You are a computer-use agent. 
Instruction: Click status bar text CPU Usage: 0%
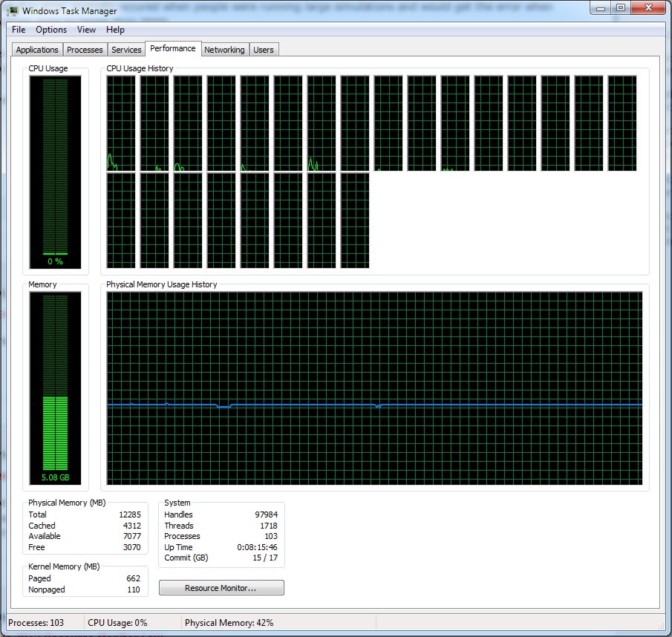click(x=117, y=623)
